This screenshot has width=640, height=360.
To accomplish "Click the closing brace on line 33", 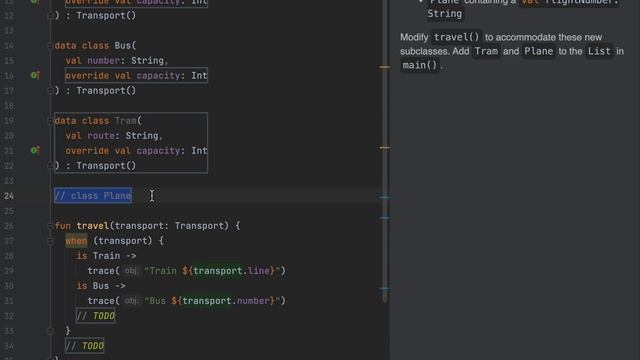I will tap(68, 331).
